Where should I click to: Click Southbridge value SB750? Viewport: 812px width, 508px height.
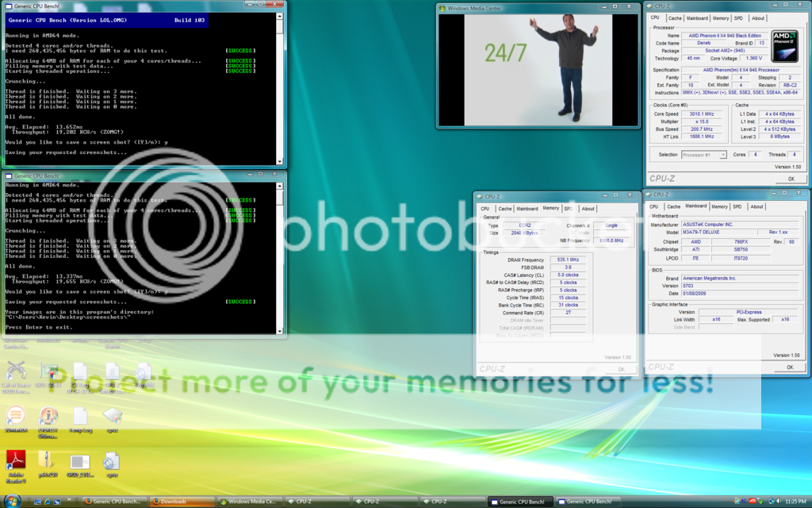[x=741, y=249]
